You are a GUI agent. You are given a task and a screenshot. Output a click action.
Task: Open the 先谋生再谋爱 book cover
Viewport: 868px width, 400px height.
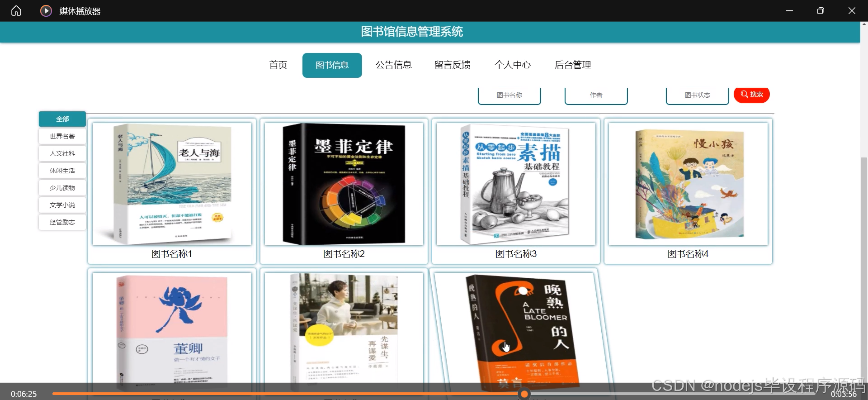click(344, 332)
